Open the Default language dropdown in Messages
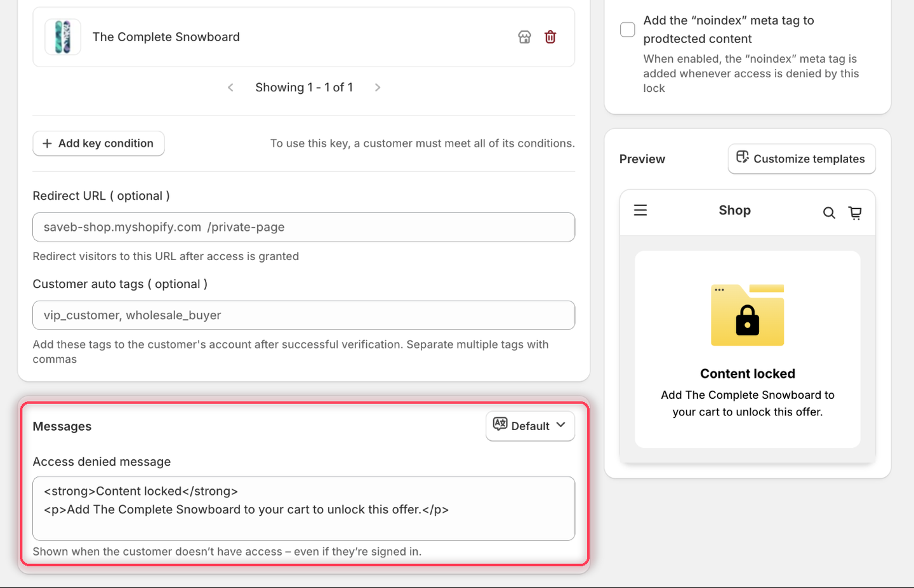914x588 pixels. click(x=530, y=426)
